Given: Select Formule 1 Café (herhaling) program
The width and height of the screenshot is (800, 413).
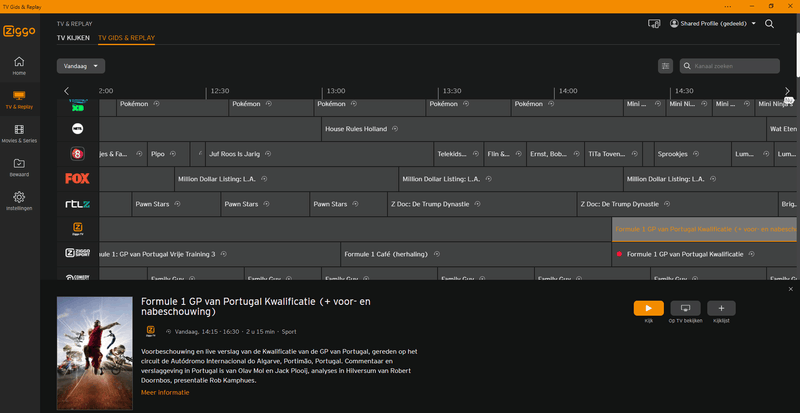Looking at the screenshot, I should click(x=476, y=254).
